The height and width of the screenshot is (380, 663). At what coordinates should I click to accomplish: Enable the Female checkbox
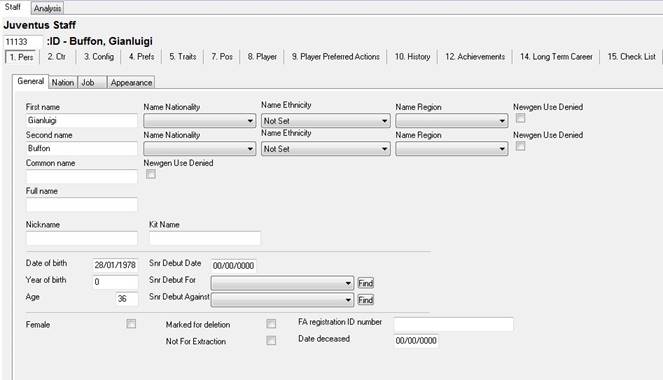point(131,324)
